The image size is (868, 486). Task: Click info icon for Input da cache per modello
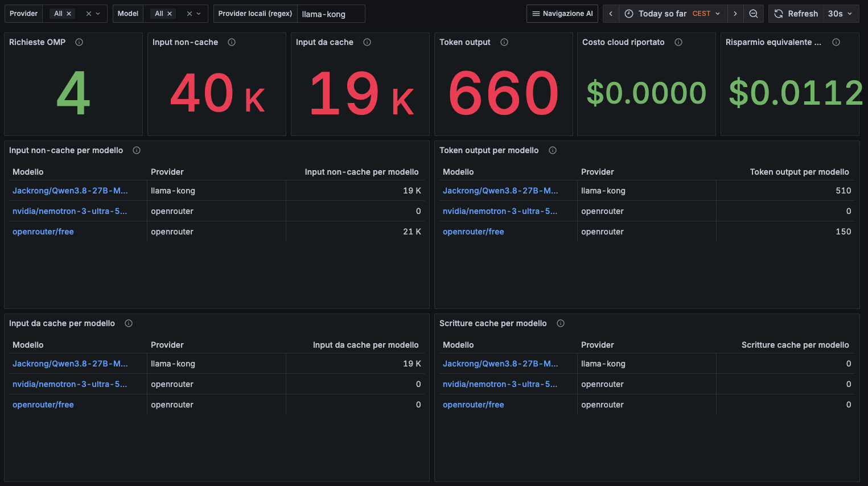[129, 323]
